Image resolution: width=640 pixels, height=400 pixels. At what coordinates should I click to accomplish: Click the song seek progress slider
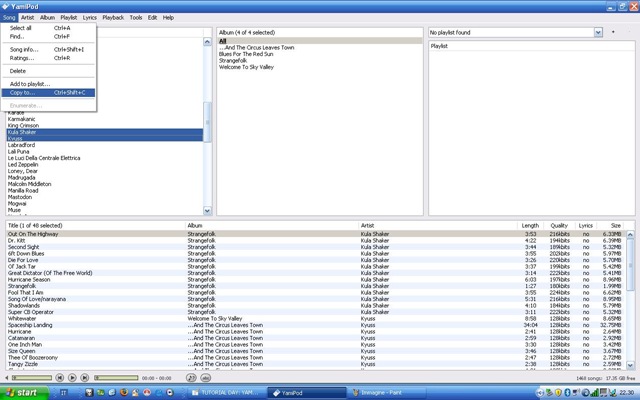(117, 378)
